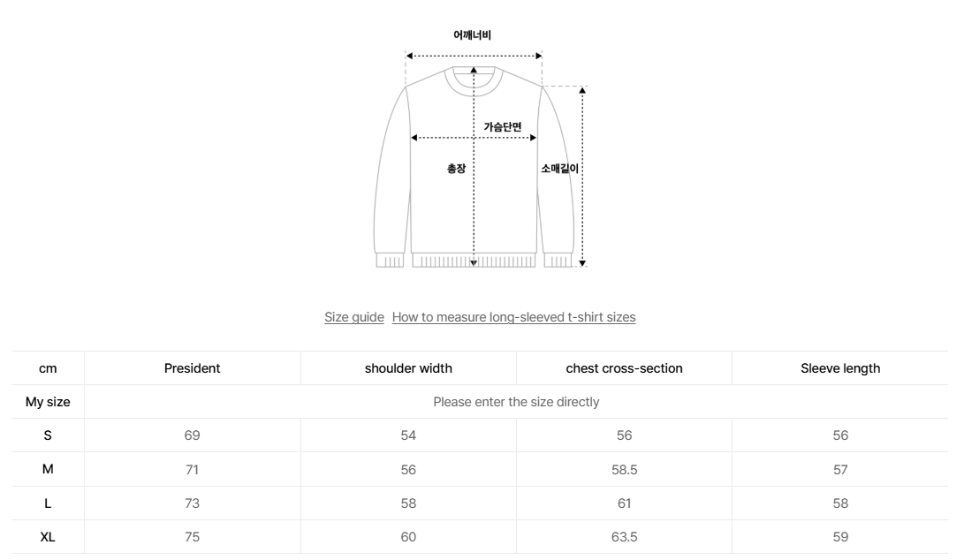Image resolution: width=964 pixels, height=560 pixels.
Task: Click the 58.5 chest value for size M
Action: [624, 470]
